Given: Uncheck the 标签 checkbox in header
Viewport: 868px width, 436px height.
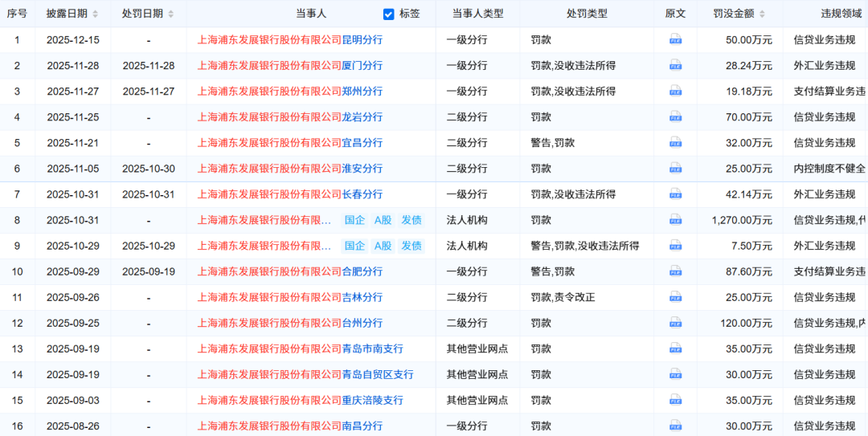Looking at the screenshot, I should click(389, 14).
